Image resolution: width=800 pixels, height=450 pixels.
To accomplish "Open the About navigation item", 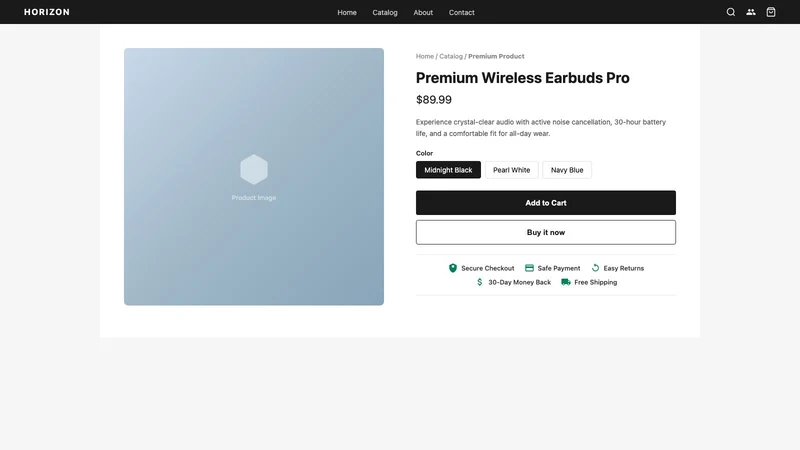I will pos(423,12).
